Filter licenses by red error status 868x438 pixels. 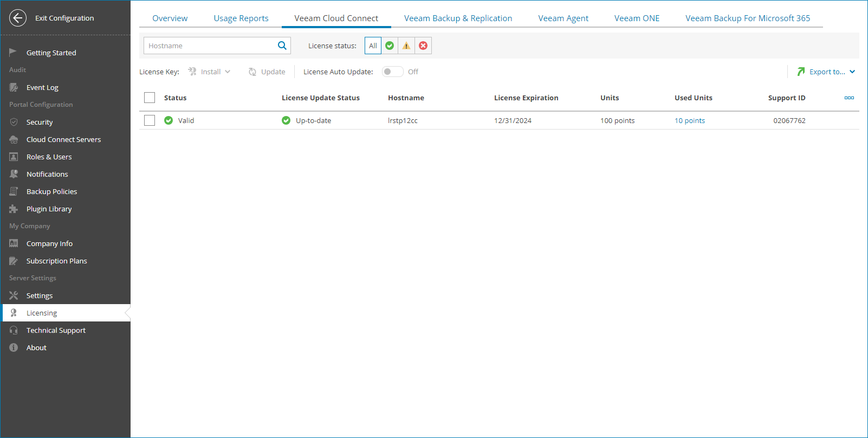tap(423, 46)
